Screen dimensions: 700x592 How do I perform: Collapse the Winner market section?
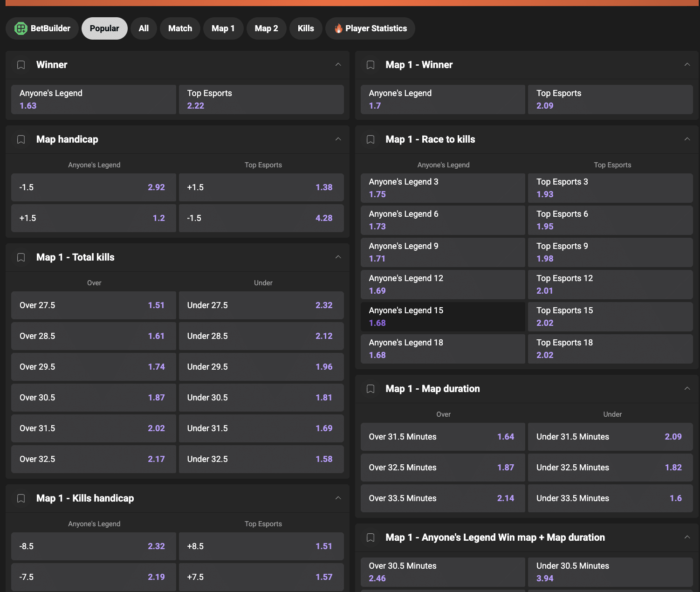[338, 65]
